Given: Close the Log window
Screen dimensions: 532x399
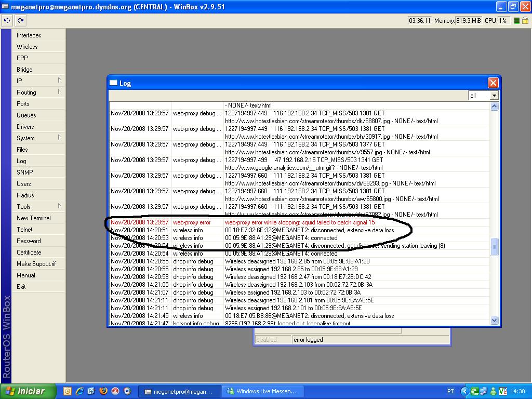Looking at the screenshot, I should pyautogui.click(x=493, y=83).
